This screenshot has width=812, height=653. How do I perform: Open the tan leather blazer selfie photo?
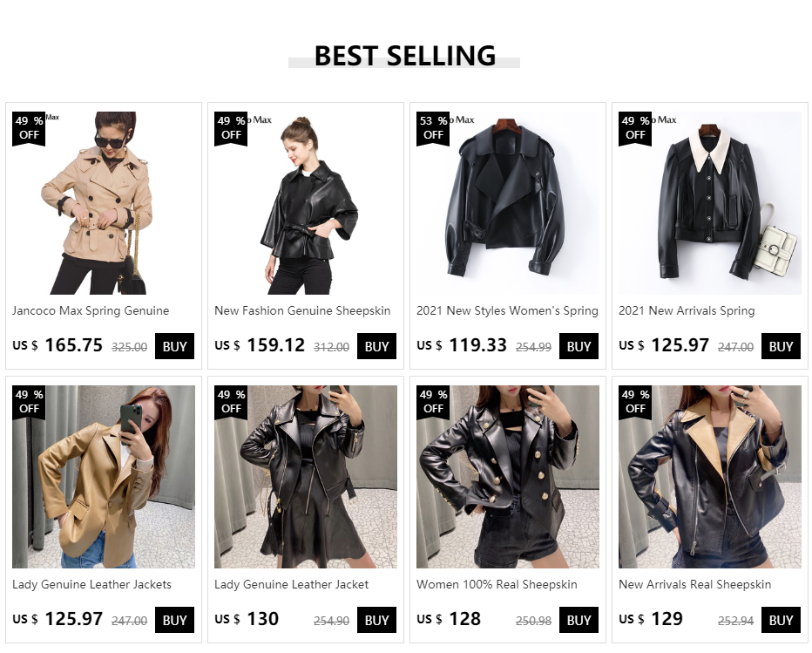[104, 477]
